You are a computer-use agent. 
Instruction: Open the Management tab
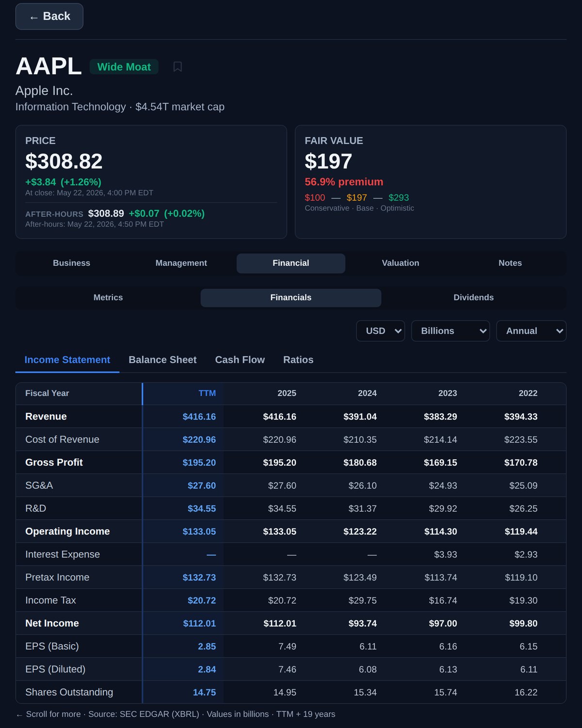pyautogui.click(x=181, y=263)
